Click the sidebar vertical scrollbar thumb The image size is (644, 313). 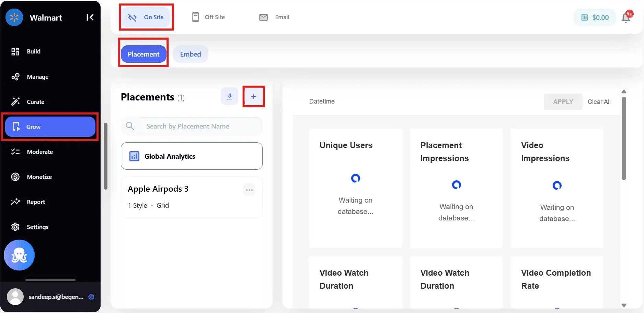(x=106, y=156)
